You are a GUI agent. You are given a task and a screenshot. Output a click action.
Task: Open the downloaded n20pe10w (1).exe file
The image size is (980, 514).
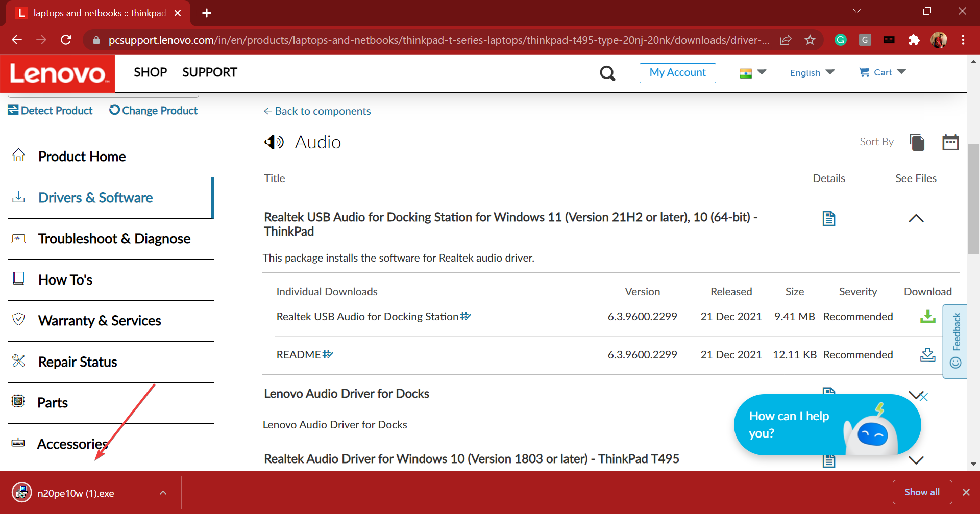(76, 493)
